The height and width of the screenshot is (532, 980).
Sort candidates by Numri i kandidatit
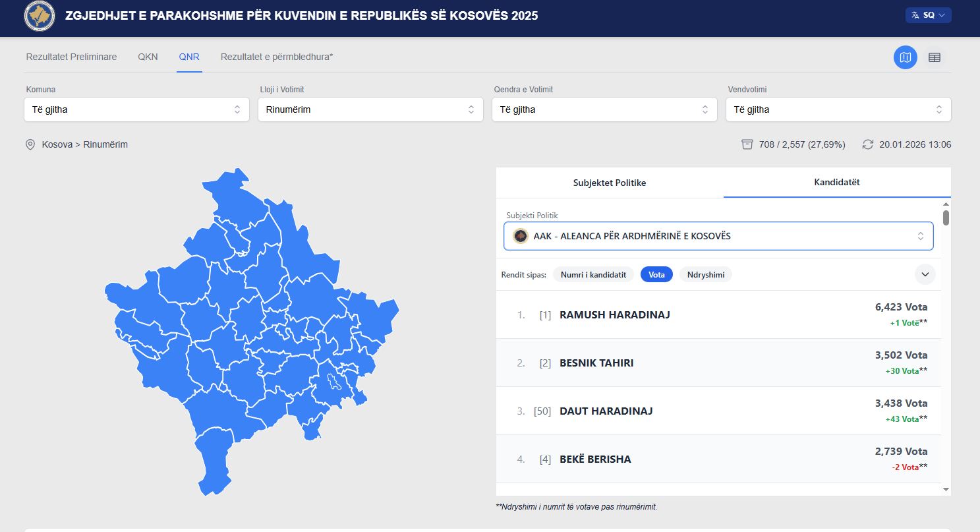593,274
